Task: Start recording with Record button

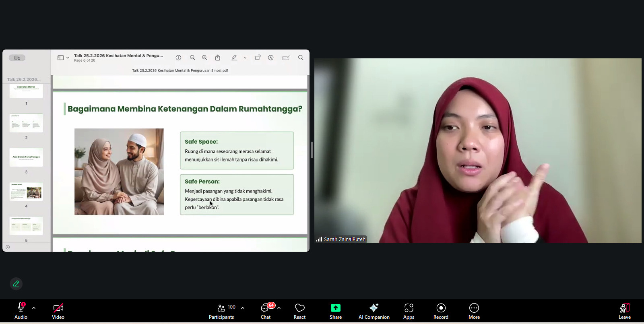Action: coord(441,311)
